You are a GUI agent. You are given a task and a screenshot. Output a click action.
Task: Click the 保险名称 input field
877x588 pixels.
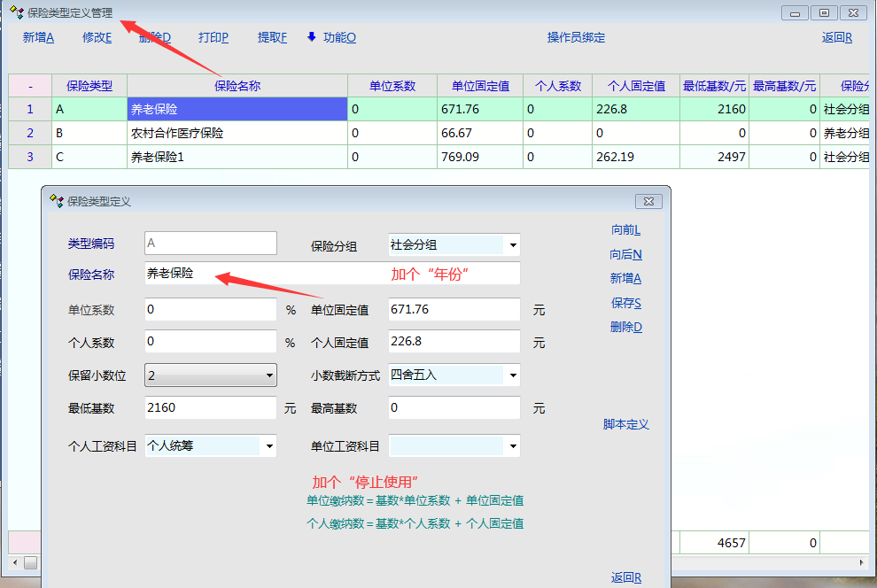coord(266,274)
